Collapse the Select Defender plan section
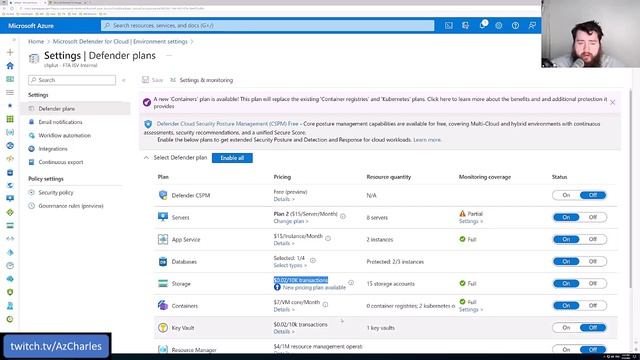 [x=146, y=158]
